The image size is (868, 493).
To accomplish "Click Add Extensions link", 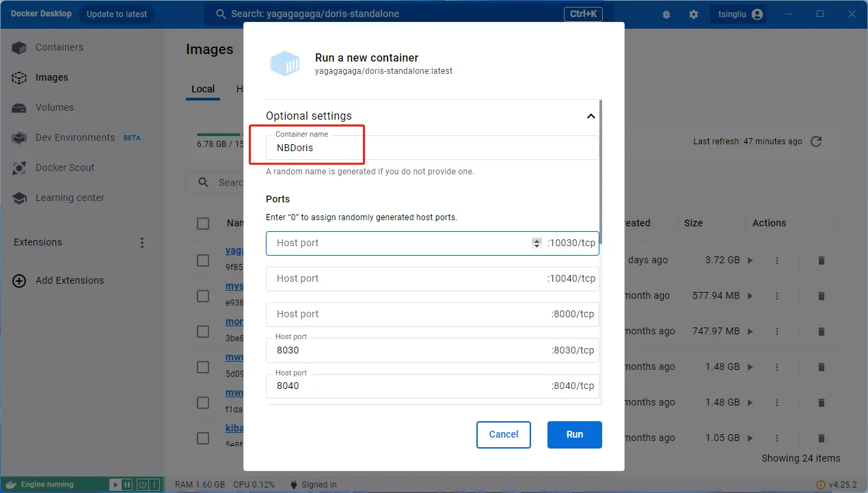I will coord(70,281).
